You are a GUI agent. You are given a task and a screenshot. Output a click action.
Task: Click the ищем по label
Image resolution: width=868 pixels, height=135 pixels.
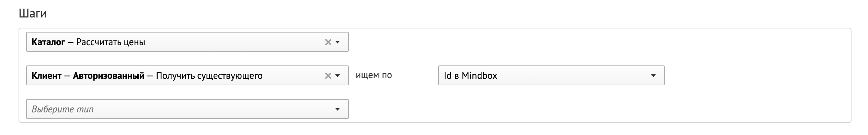(374, 75)
